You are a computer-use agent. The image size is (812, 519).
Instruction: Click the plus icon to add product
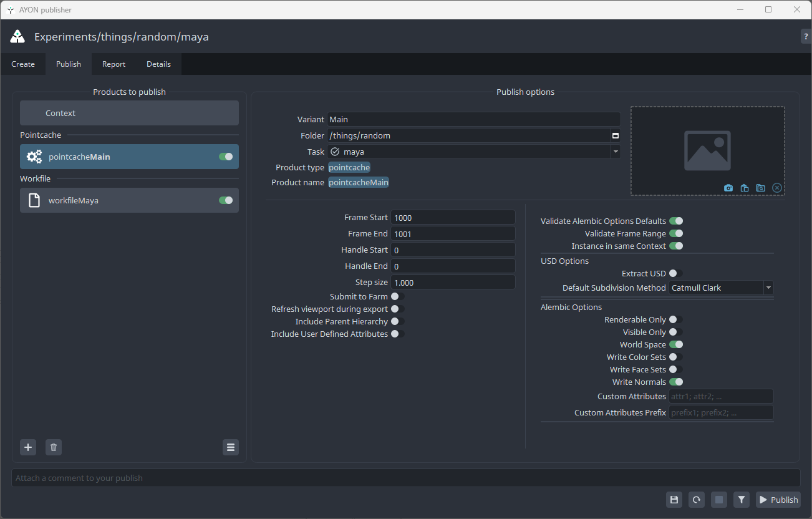click(28, 447)
